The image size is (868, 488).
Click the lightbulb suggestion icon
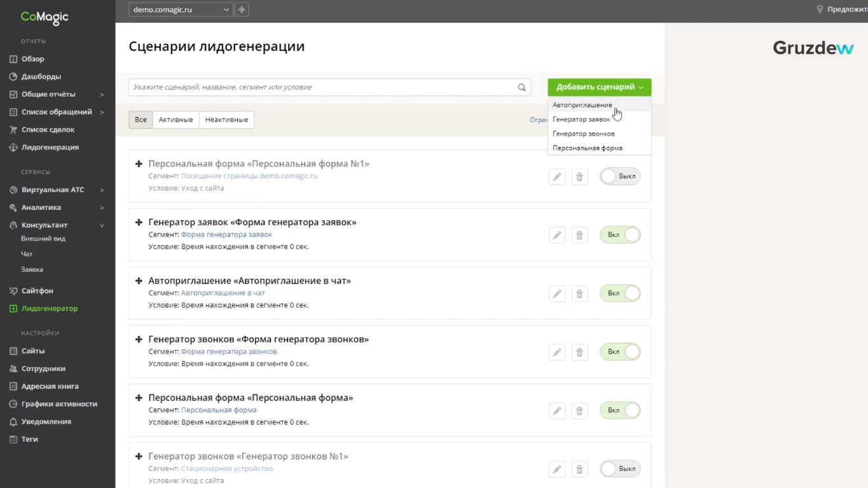click(x=820, y=10)
